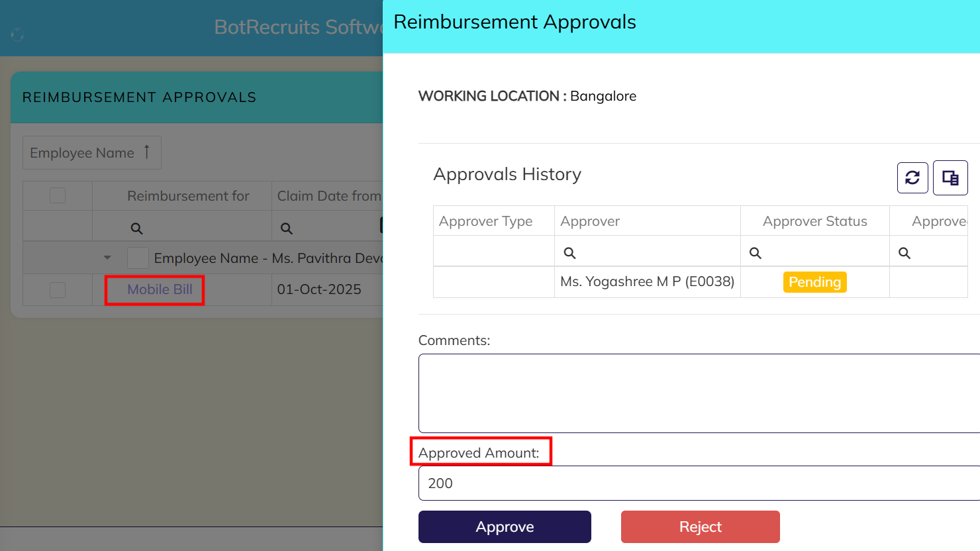Click the Reimbursement for column header
Viewport: 980px width, 551px height.
click(x=188, y=196)
